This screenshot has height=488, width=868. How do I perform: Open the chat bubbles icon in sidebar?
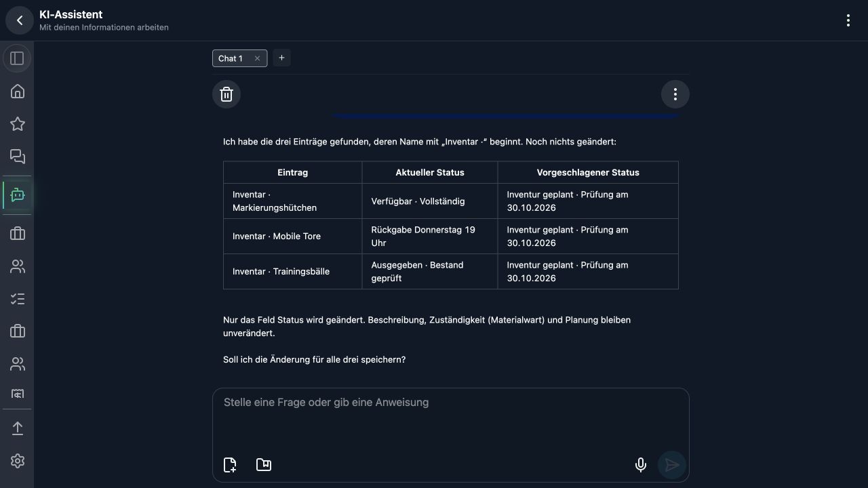[x=18, y=157]
